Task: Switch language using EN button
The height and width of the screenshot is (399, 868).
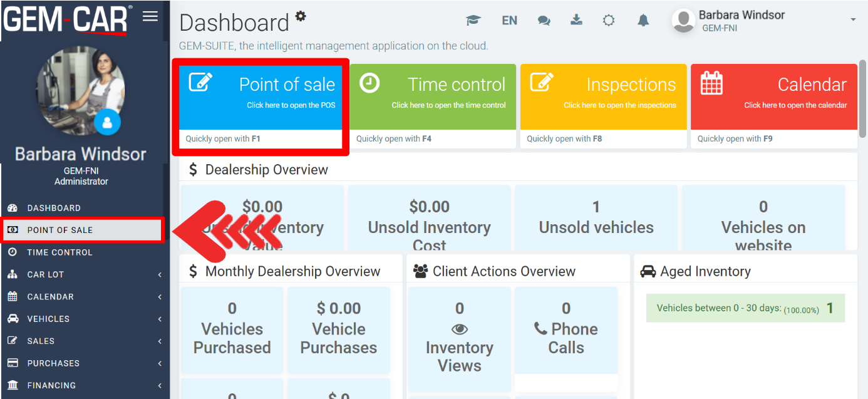Action: [509, 21]
